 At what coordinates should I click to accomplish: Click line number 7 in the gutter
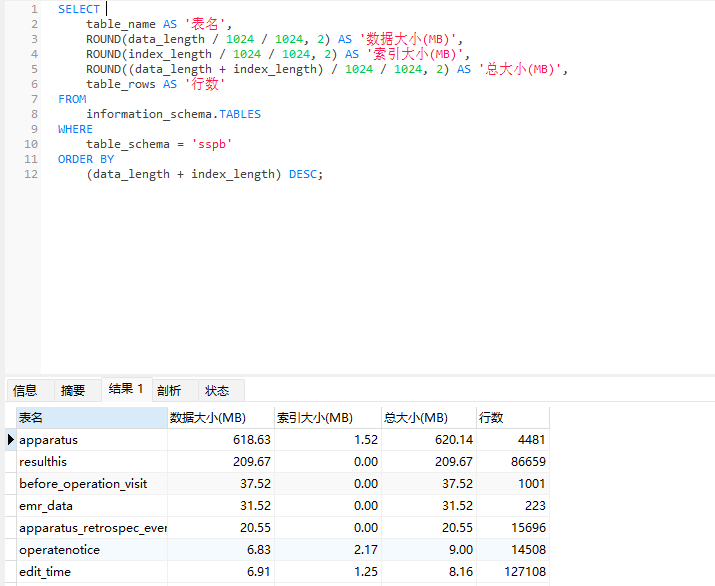[34, 99]
